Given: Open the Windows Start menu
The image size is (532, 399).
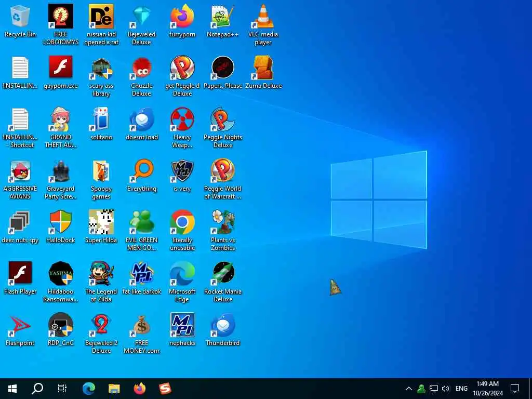Looking at the screenshot, I should click(x=12, y=389).
